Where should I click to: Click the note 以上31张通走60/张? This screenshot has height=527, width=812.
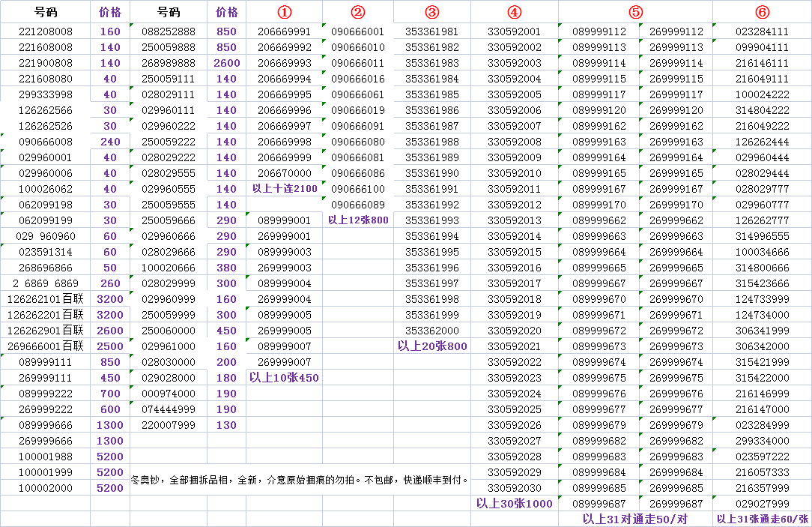tap(763, 520)
